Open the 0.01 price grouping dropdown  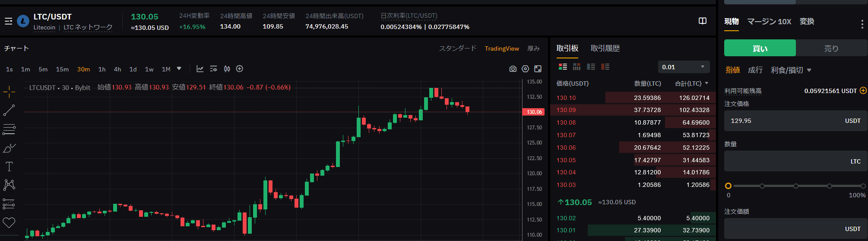click(684, 67)
